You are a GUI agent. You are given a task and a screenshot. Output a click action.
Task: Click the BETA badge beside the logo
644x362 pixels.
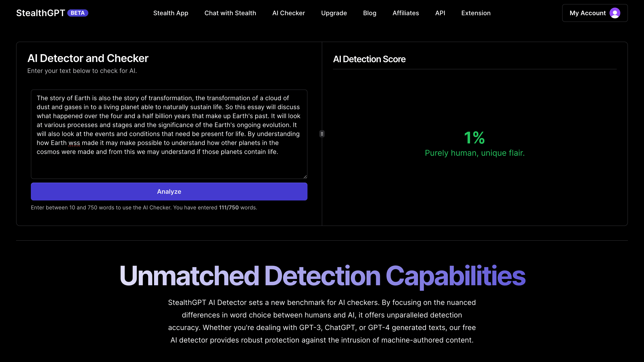click(x=78, y=13)
